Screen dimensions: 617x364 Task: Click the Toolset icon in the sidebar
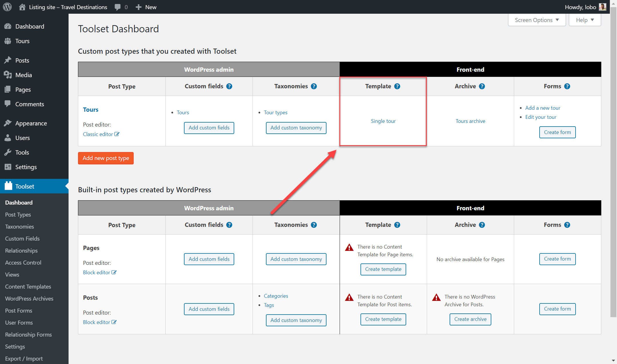pos(9,186)
